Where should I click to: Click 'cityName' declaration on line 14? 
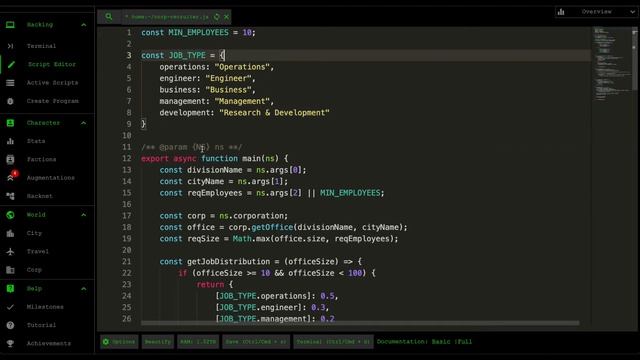coord(205,181)
